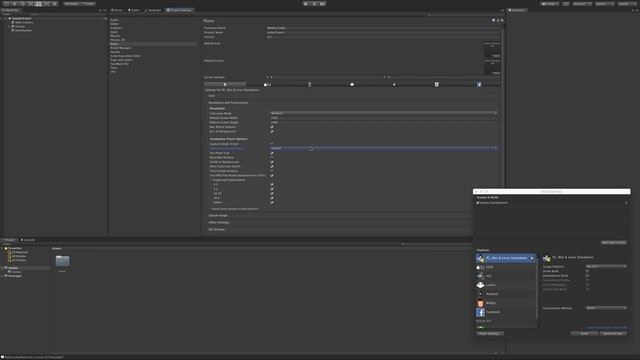The height and width of the screenshot is (360, 640).
Task: Expand the Packages folder in Project
Action: [x=2, y=276]
